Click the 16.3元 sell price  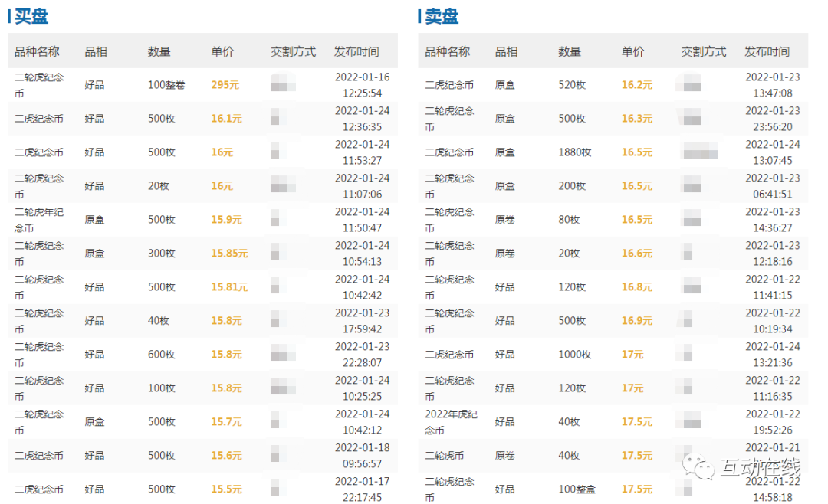pos(637,119)
